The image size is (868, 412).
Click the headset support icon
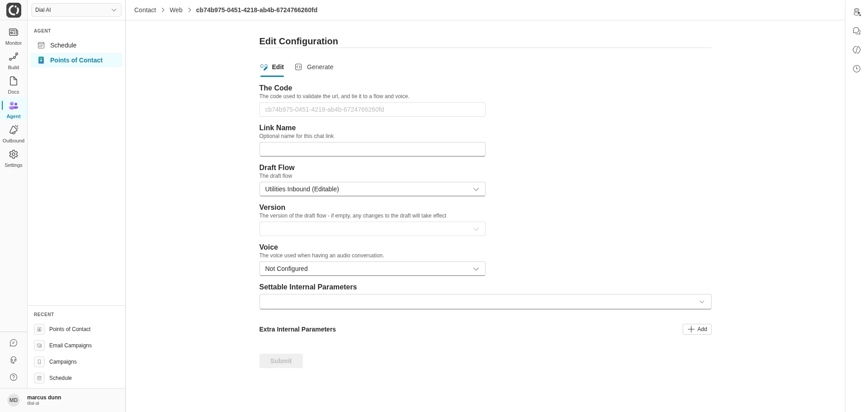[14, 360]
